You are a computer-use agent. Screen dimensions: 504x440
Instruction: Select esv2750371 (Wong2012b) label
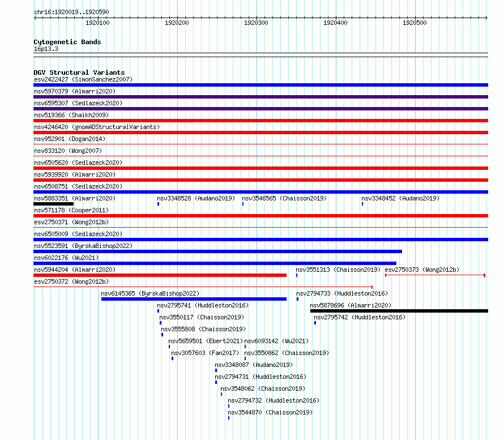pos(71,222)
